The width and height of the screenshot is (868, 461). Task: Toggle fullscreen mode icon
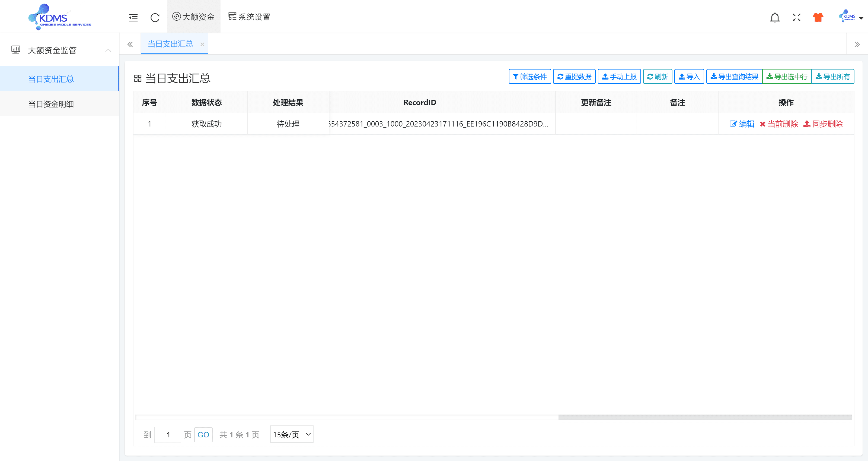click(796, 18)
